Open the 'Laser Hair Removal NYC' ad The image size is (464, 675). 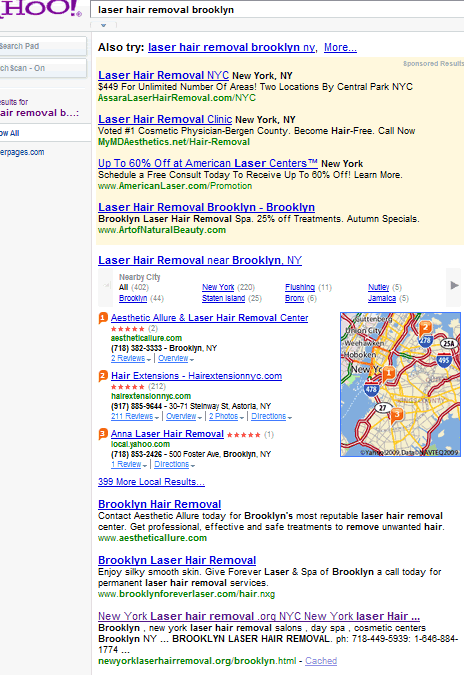(x=163, y=75)
